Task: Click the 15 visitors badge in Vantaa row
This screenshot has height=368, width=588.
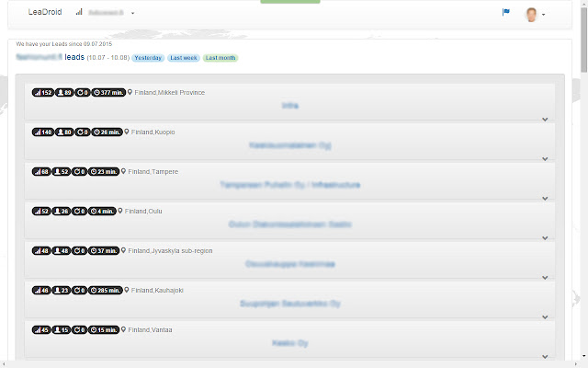Action: [x=62, y=329]
